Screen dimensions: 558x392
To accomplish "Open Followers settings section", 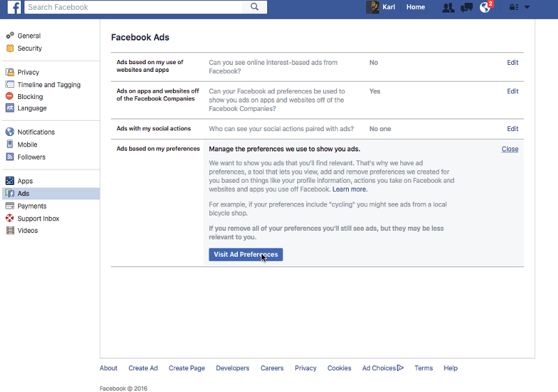I will coord(31,157).
